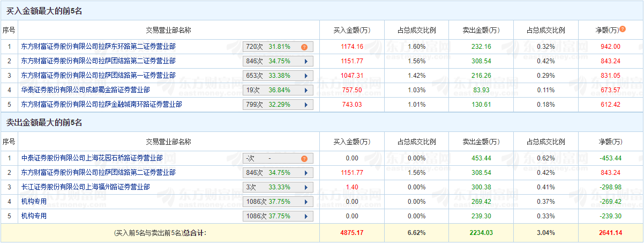Click the question icon in the 中泰证券 row
Image resolution: width=644 pixels, height=243 pixels.
(304, 158)
